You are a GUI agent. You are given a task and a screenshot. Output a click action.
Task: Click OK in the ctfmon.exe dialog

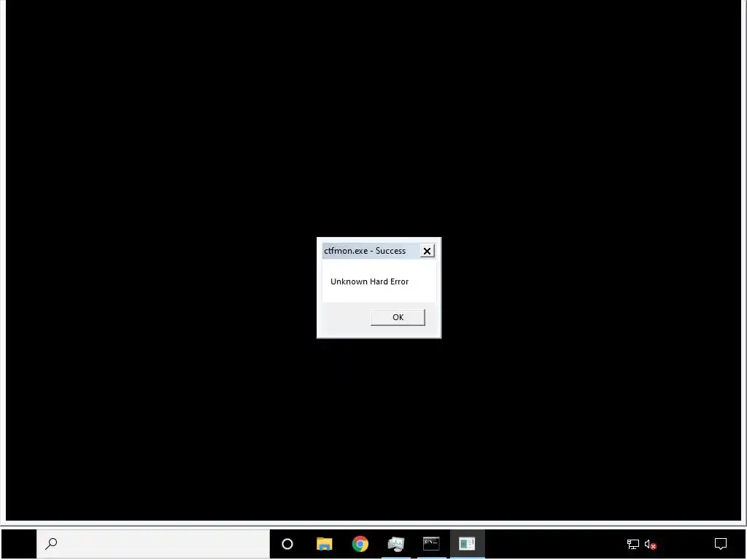click(398, 317)
